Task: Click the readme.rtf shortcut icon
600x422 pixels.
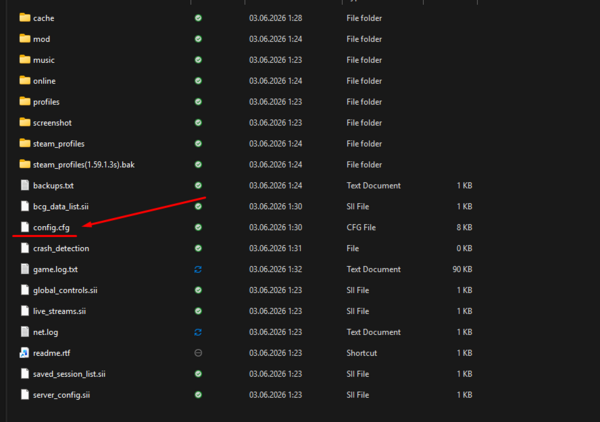Action: [24, 353]
